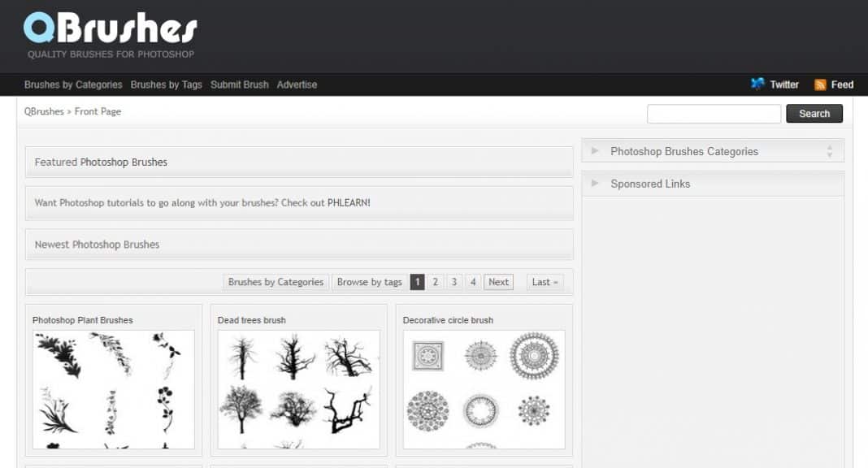Open Decorative circle brush title
868x468 pixels.
tap(448, 320)
